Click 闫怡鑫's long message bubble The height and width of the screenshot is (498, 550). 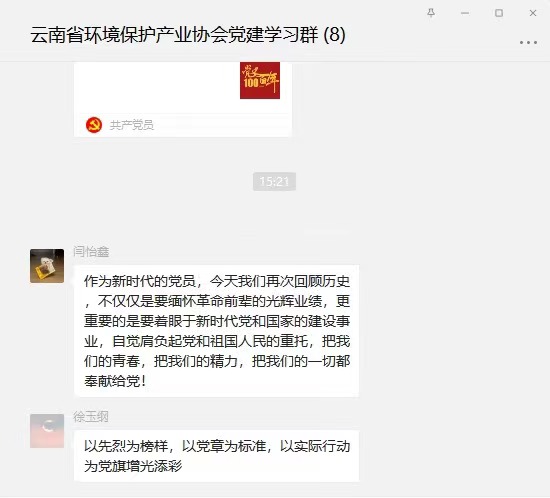216,331
